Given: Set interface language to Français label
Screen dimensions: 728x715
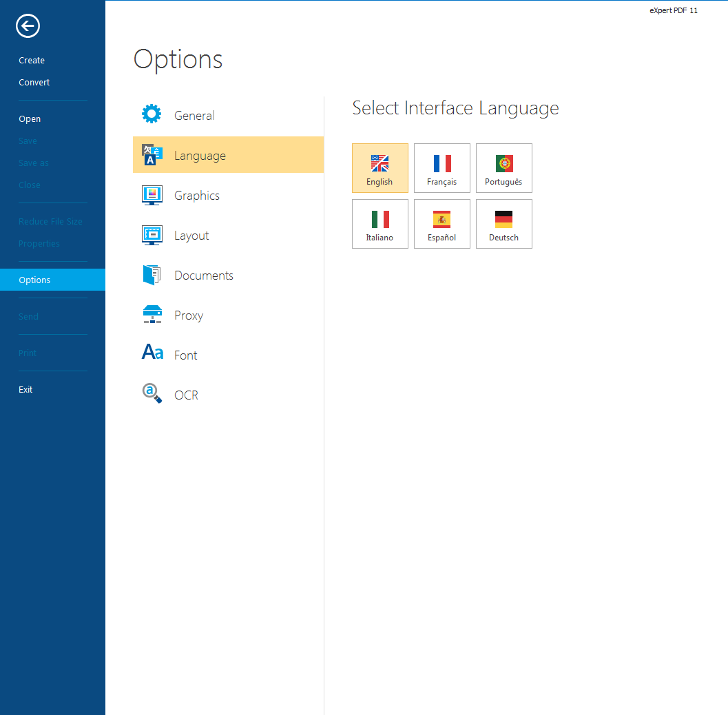Looking at the screenshot, I should click(x=441, y=182).
